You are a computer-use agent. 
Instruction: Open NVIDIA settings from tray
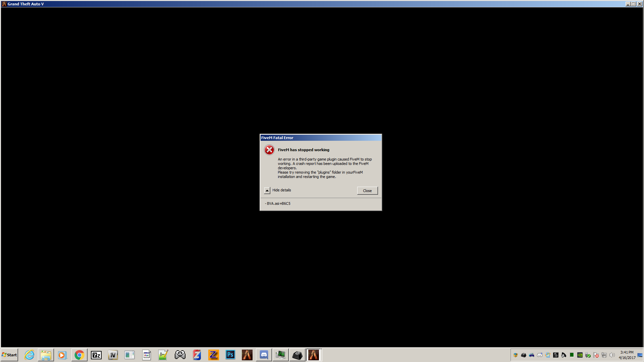pyautogui.click(x=580, y=355)
